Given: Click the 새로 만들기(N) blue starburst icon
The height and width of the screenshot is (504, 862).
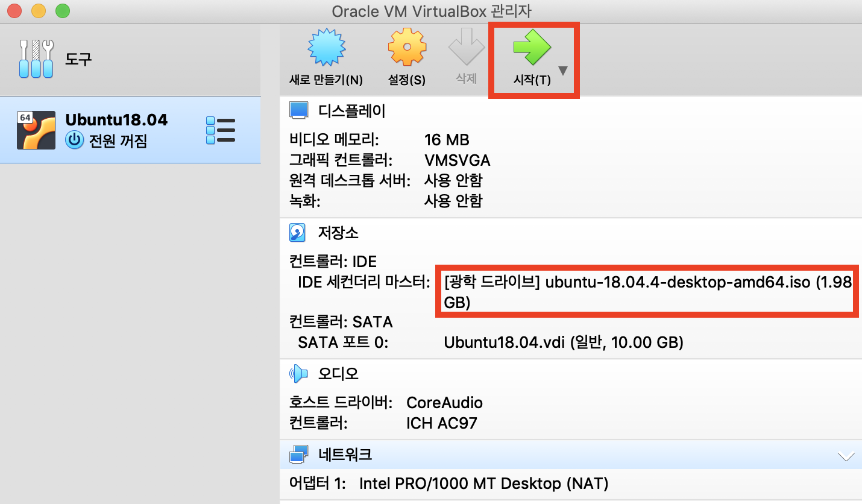Looking at the screenshot, I should coord(326,48).
